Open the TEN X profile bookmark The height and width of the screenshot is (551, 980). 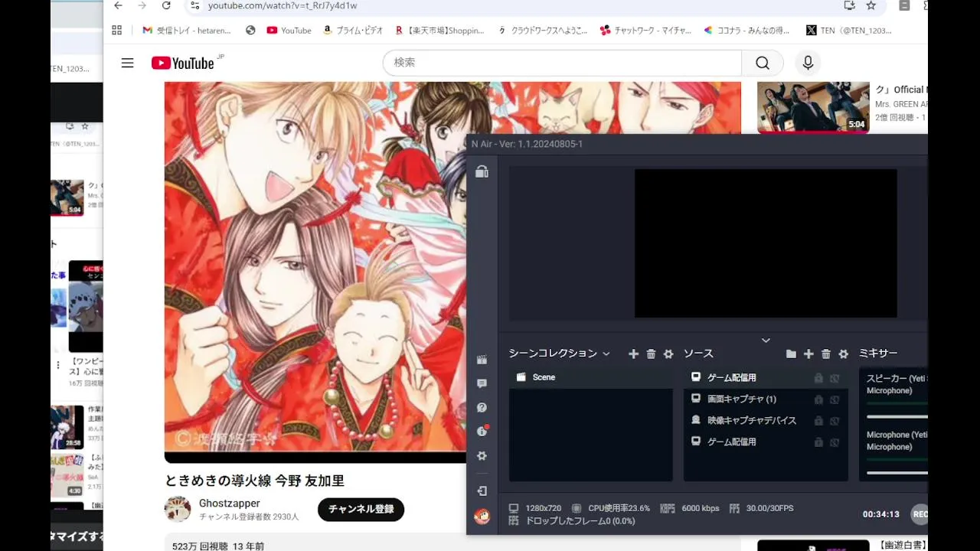[x=849, y=31]
